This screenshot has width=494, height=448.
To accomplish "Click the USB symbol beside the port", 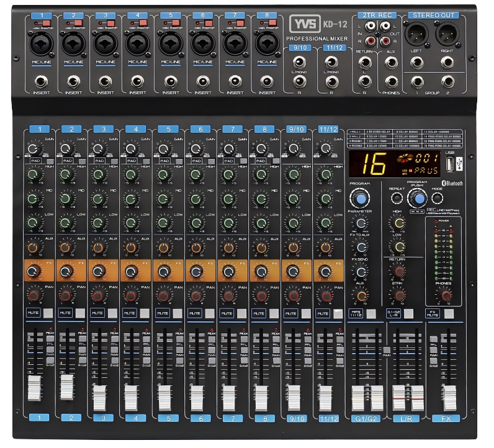I will [x=459, y=164].
